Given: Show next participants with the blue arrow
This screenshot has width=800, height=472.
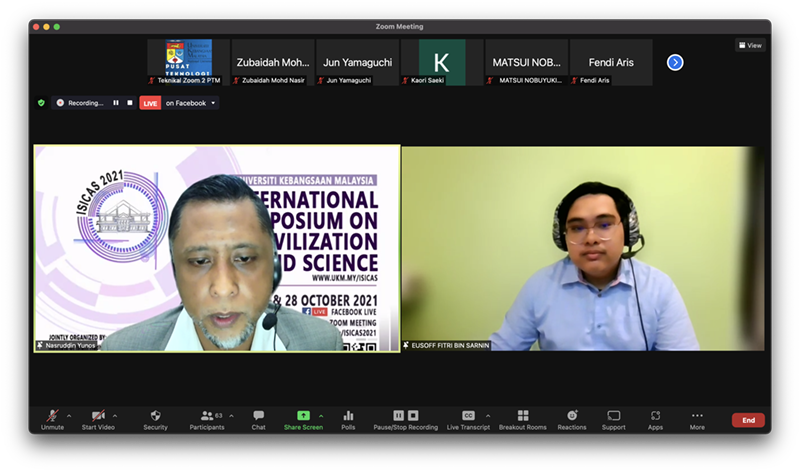Looking at the screenshot, I should 675,62.
